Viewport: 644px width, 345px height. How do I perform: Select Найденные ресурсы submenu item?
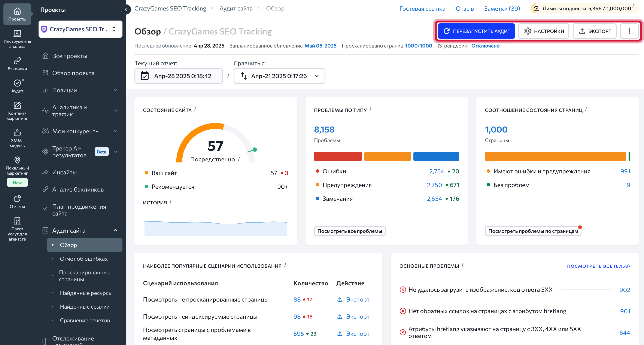[x=86, y=293]
